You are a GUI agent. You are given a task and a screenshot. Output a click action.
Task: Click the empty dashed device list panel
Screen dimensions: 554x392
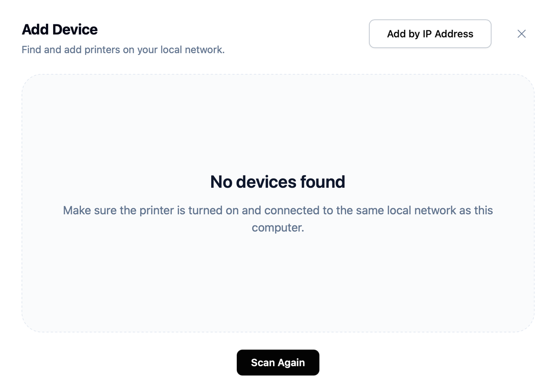click(278, 203)
